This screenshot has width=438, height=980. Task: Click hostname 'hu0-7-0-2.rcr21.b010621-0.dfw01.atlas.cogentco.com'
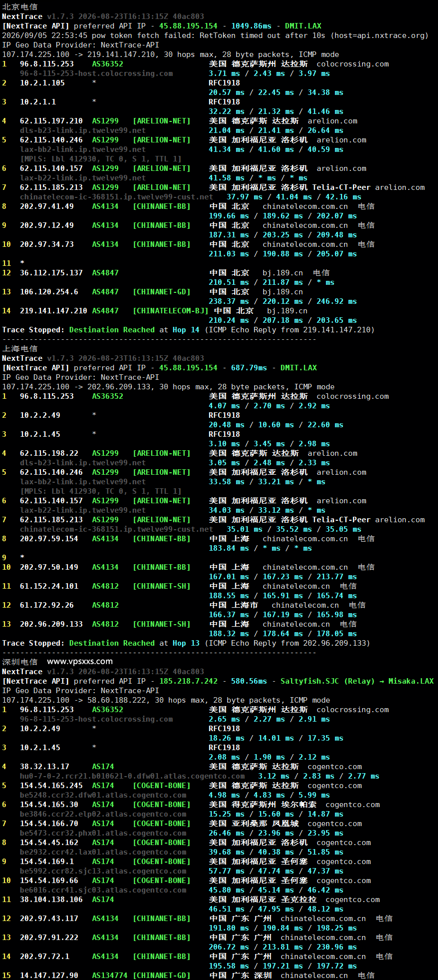tap(132, 776)
